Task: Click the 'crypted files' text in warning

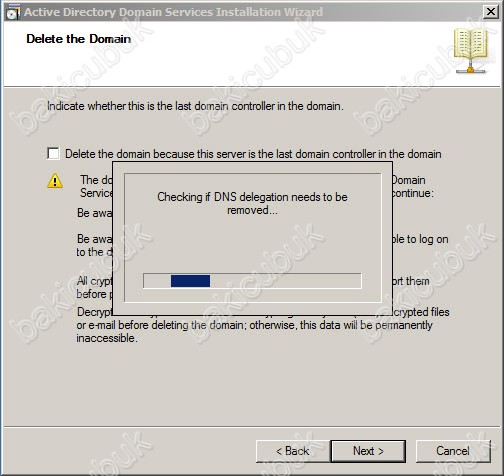Action: click(x=422, y=312)
